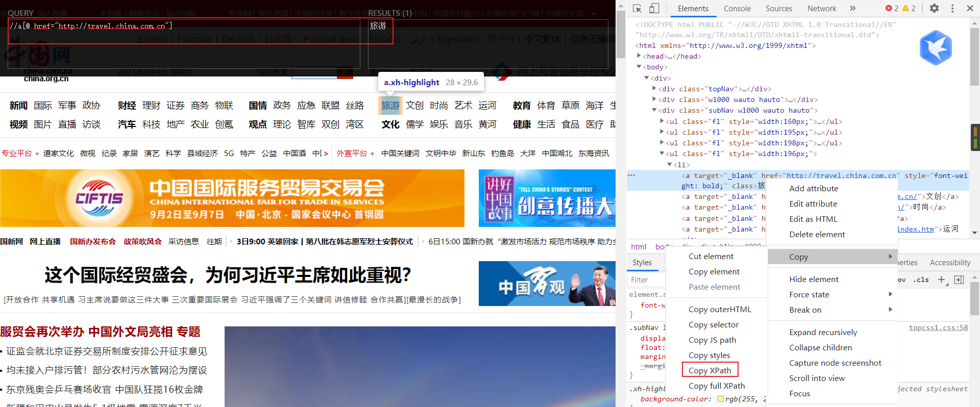Close the DevTools panel
This screenshot has height=407, width=980.
[970, 8]
